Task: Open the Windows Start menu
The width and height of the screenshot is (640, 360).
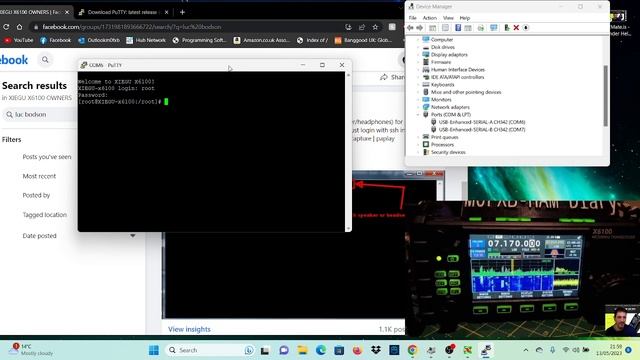Action: [154, 350]
